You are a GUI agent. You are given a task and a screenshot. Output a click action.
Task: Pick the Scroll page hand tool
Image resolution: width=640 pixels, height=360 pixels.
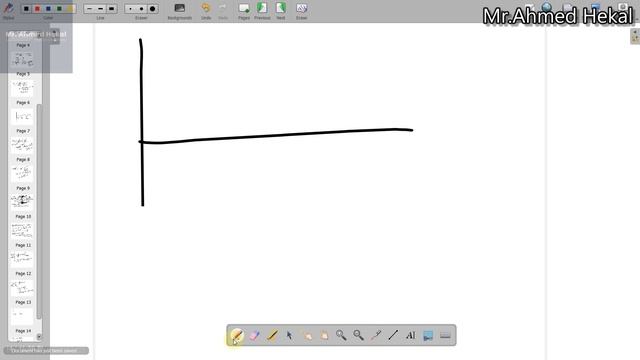[x=324, y=336]
